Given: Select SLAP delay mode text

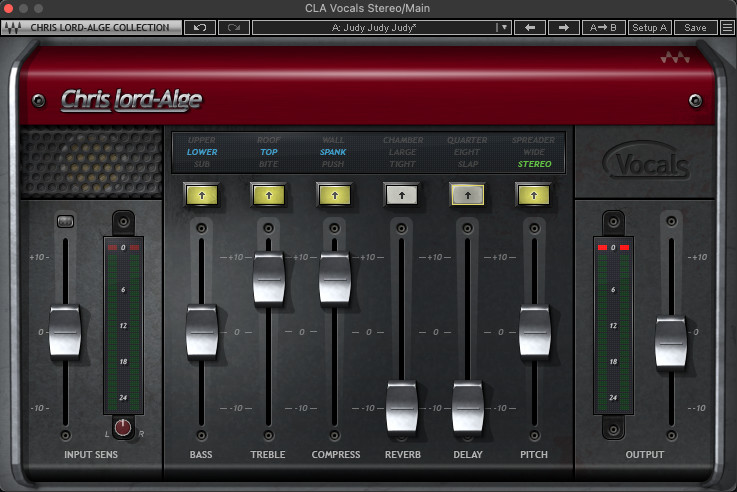Looking at the screenshot, I should click(x=468, y=164).
